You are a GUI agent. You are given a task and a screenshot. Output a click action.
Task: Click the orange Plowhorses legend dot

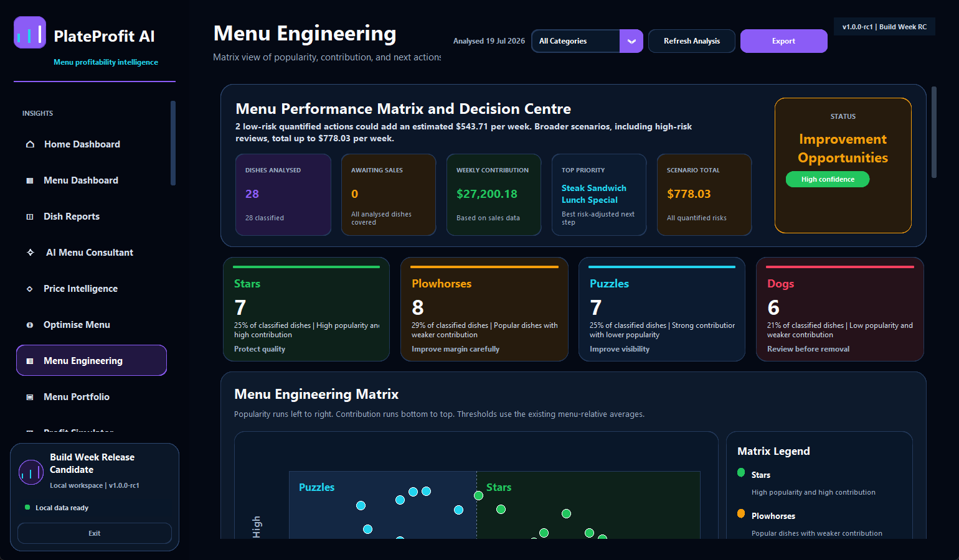tap(741, 513)
